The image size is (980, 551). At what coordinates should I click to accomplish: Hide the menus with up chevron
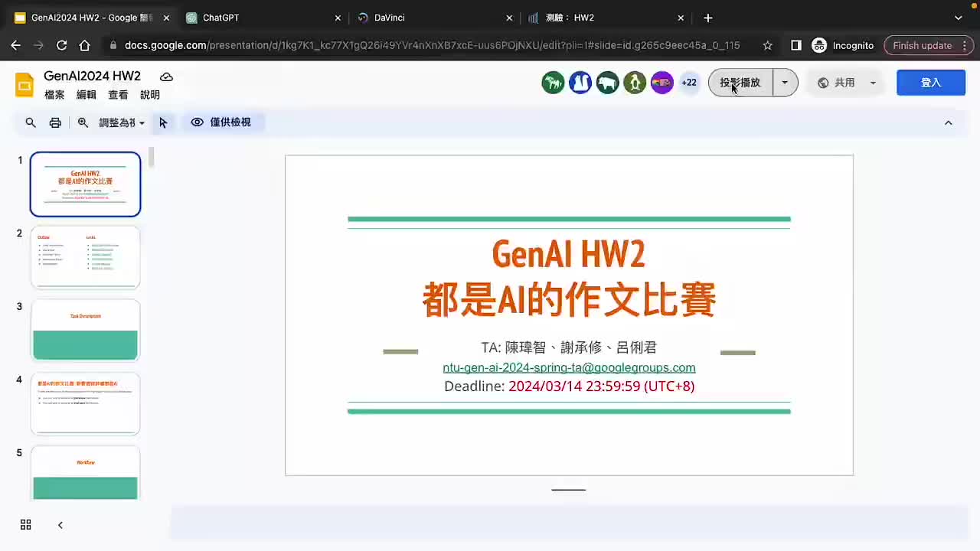point(949,122)
